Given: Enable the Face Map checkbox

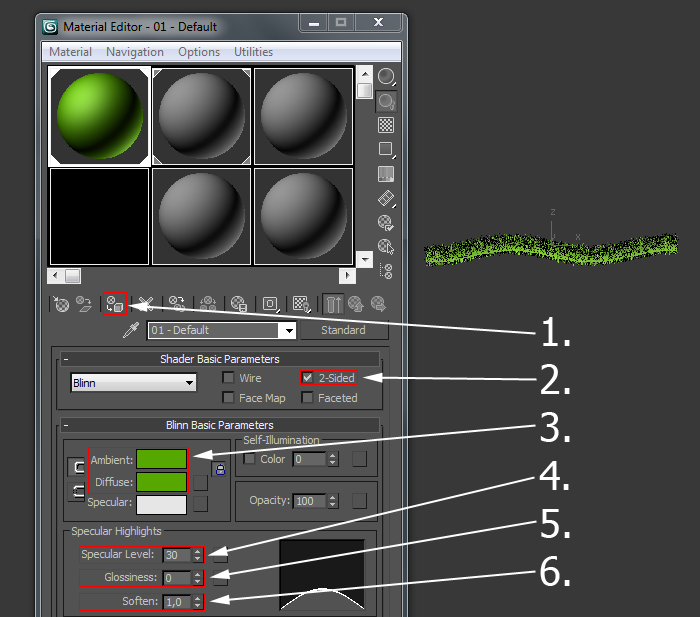Looking at the screenshot, I should (228, 397).
